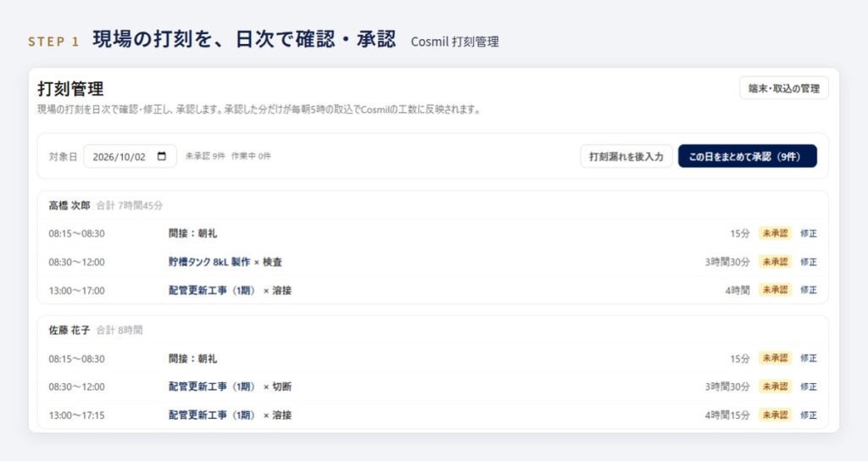Click time 13:00～17:15 in 佐藤 花子 section
This screenshot has height=462, width=868.
coord(76,415)
